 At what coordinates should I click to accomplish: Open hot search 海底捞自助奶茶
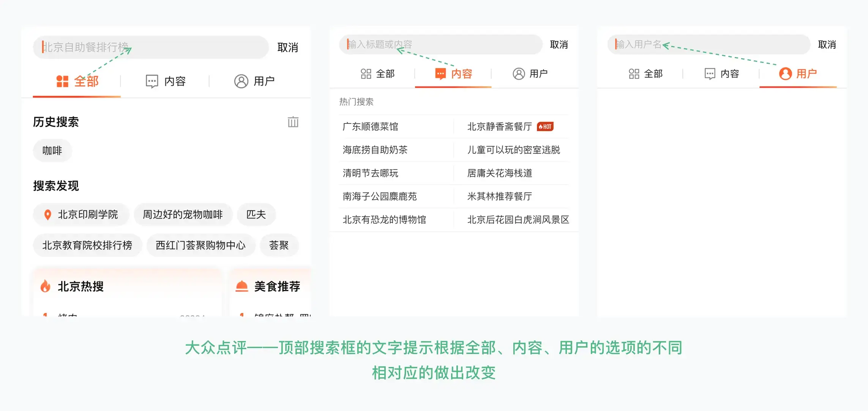[375, 150]
